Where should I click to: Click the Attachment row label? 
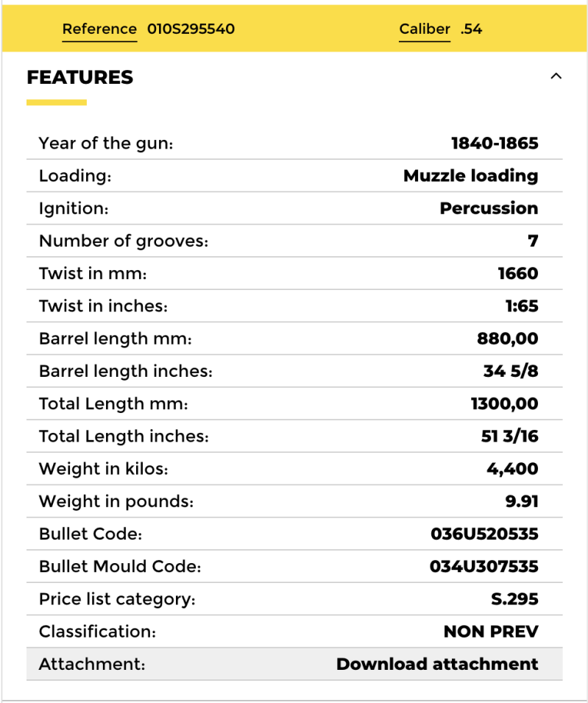[x=92, y=664]
